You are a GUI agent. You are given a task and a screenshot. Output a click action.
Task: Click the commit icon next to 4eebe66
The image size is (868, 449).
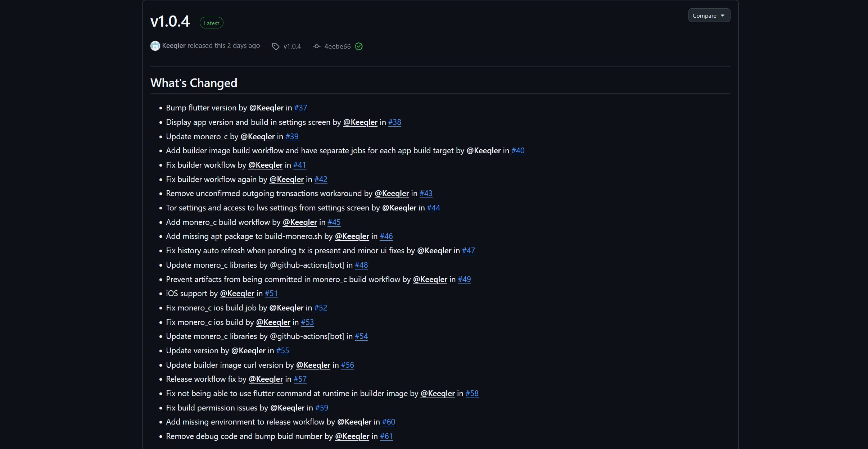[x=316, y=46]
